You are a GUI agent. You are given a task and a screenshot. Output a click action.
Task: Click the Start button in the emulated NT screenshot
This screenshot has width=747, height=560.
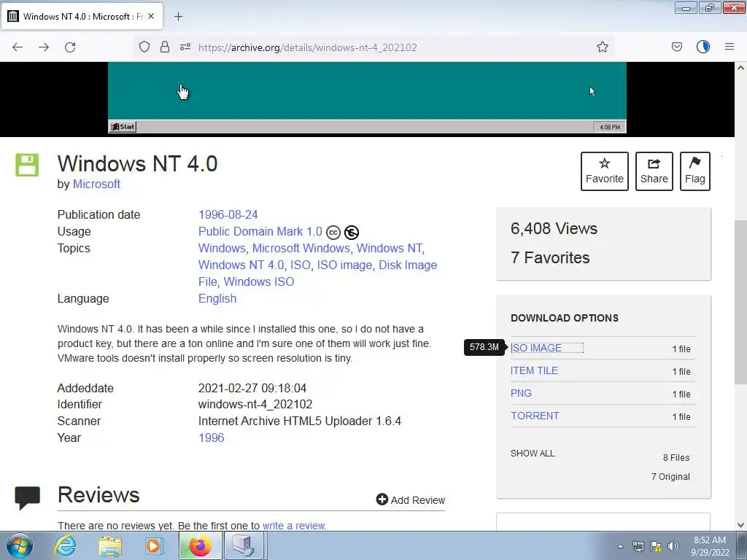[x=123, y=127]
